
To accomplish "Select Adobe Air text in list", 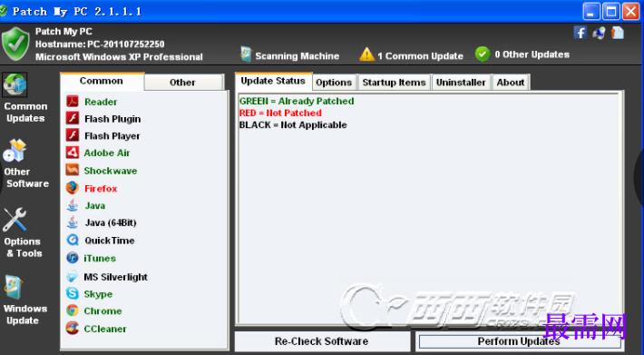I will tap(107, 153).
